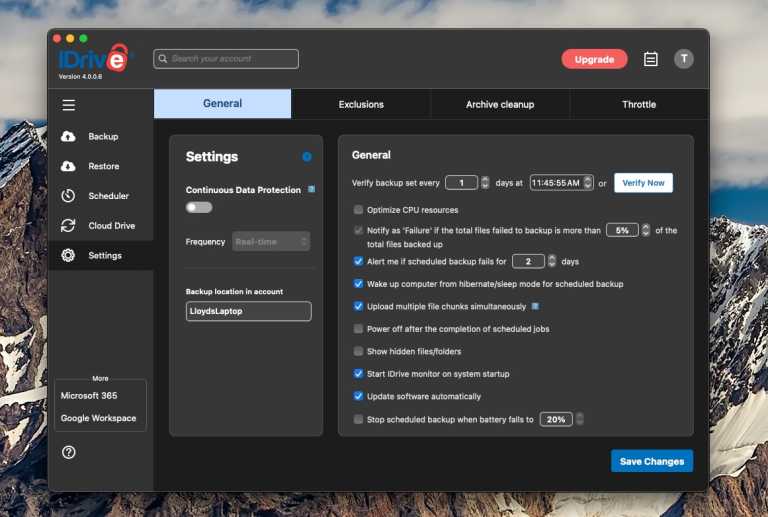Click the Settings gear icon in sidebar
This screenshot has width=768, height=517.
point(68,256)
